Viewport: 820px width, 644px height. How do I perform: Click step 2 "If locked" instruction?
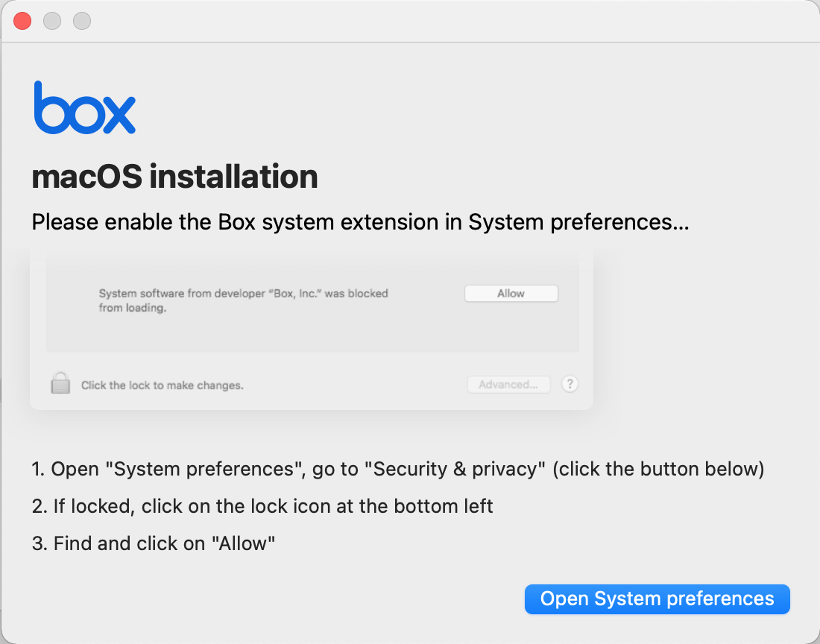[x=262, y=506]
